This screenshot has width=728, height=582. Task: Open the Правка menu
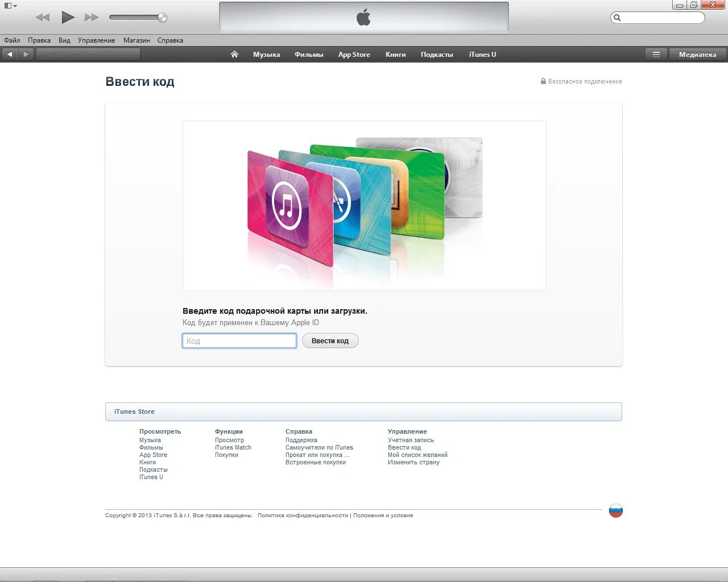(39, 40)
